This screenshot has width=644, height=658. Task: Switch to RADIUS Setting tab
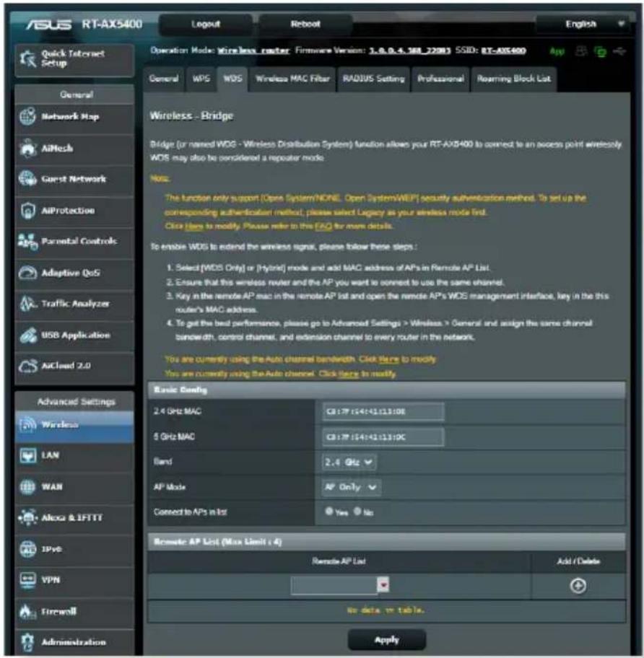pyautogui.click(x=374, y=79)
